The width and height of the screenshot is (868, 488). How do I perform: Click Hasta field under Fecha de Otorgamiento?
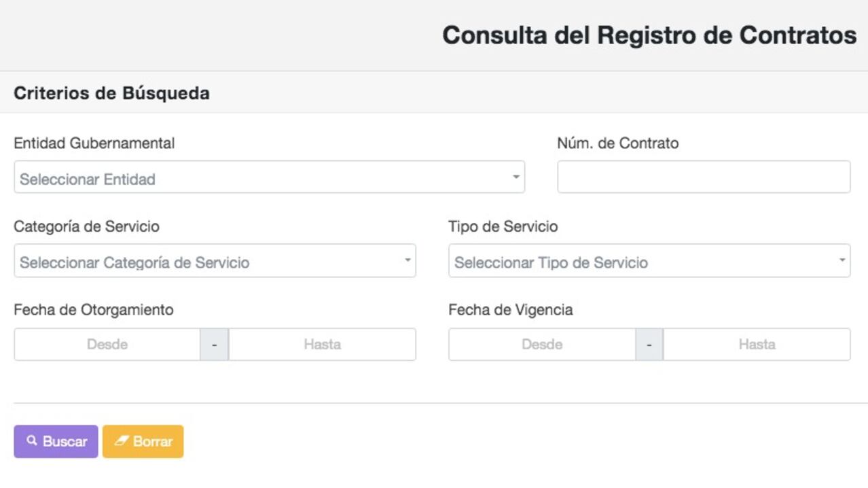[322, 344]
